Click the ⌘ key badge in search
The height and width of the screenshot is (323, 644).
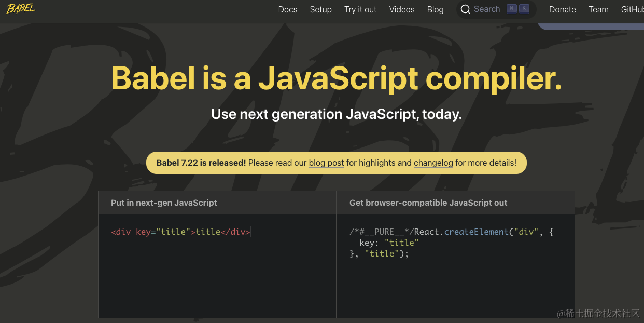(512, 9)
